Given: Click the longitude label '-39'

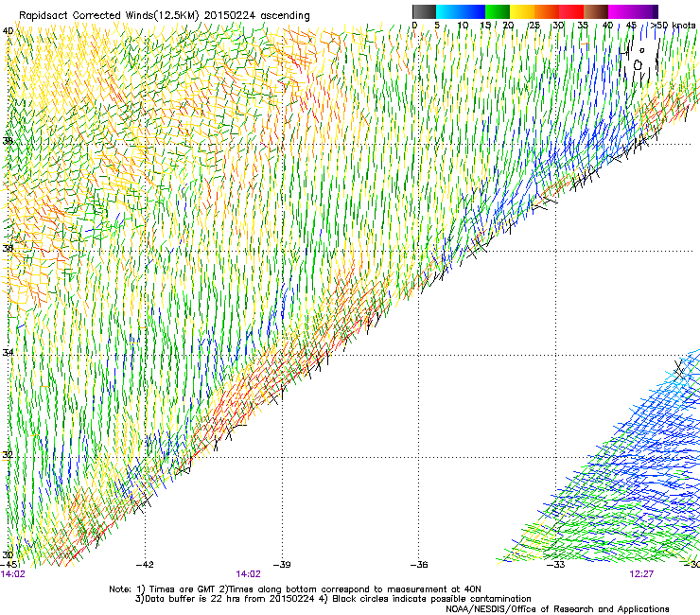Looking at the screenshot, I should click(282, 564).
